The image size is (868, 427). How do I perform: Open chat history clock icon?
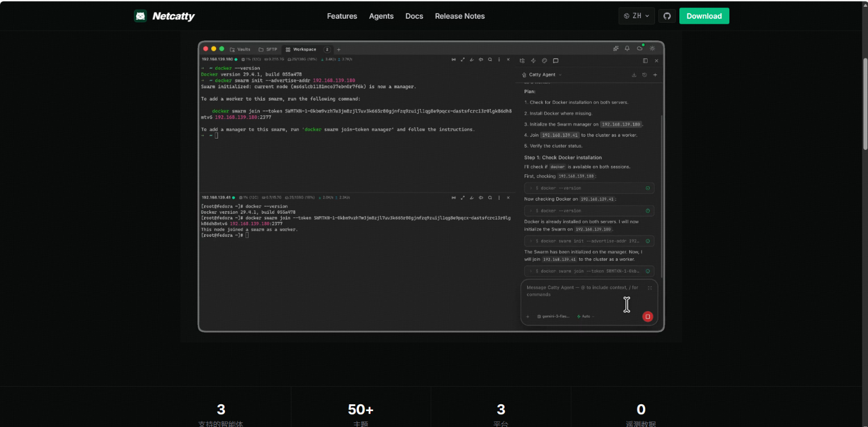645,75
